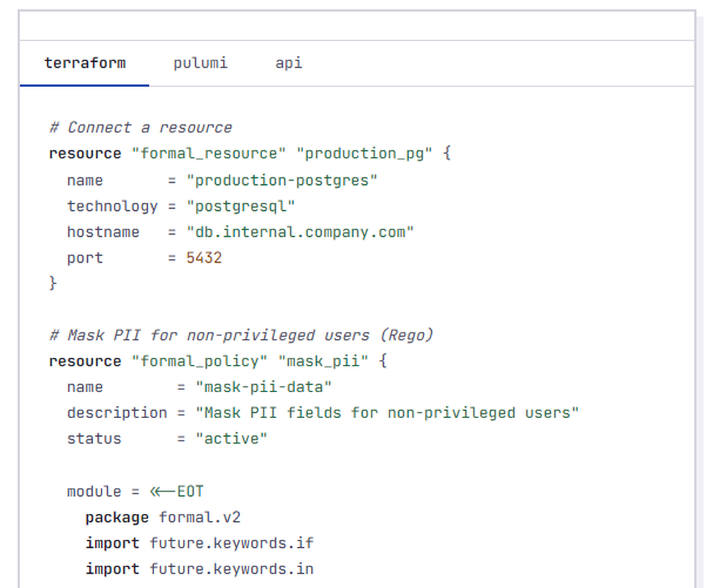The image size is (720, 588).
Task: Click the policy description string value
Action: (387, 412)
